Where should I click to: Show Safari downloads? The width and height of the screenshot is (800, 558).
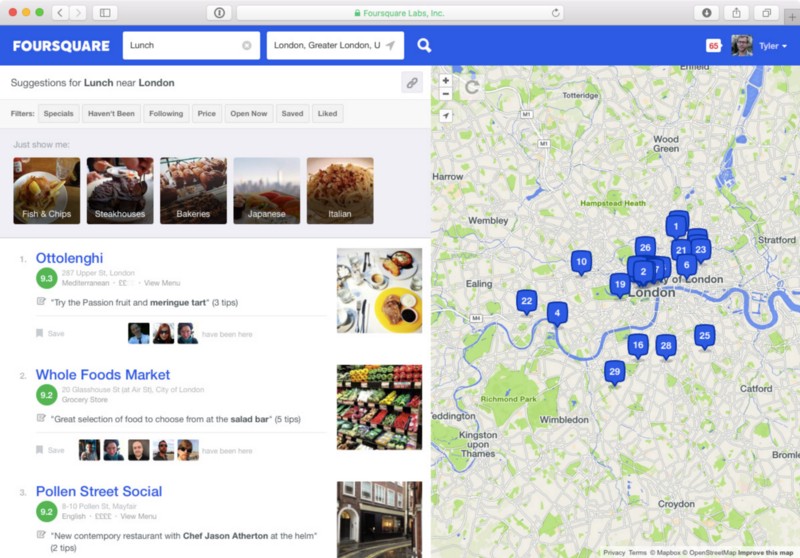(707, 13)
